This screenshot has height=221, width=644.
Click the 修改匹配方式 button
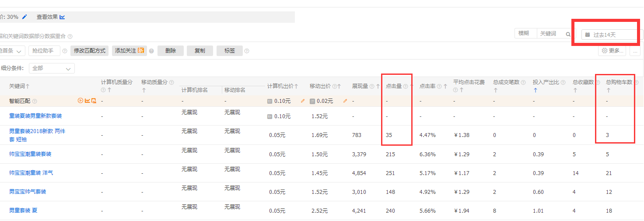pyautogui.click(x=90, y=51)
